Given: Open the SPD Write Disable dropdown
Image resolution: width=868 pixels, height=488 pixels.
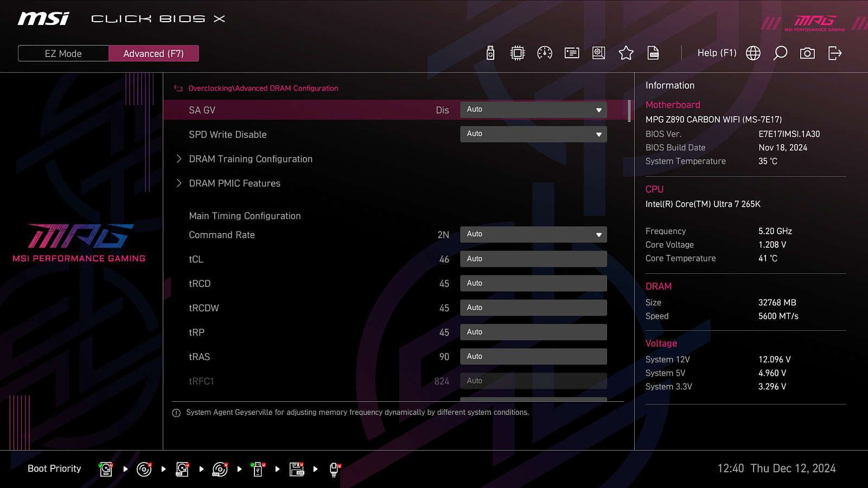Looking at the screenshot, I should click(533, 134).
